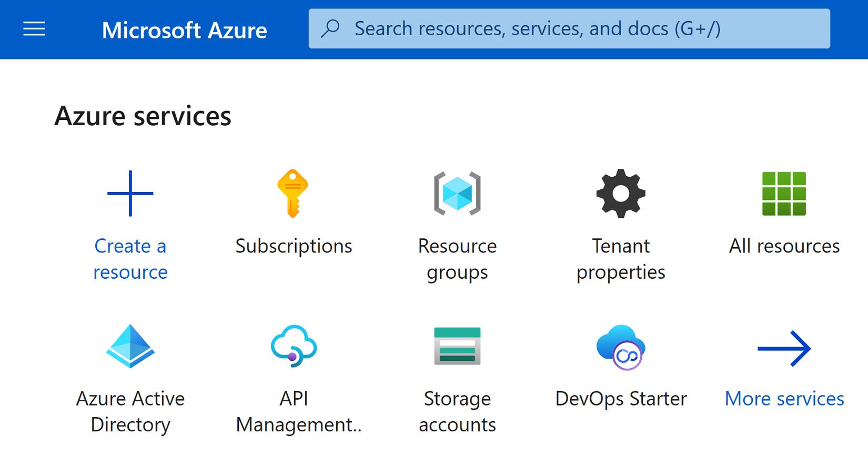The height and width of the screenshot is (456, 868).
Task: Click the blue plus Create a resource icon
Action: pyautogui.click(x=130, y=194)
